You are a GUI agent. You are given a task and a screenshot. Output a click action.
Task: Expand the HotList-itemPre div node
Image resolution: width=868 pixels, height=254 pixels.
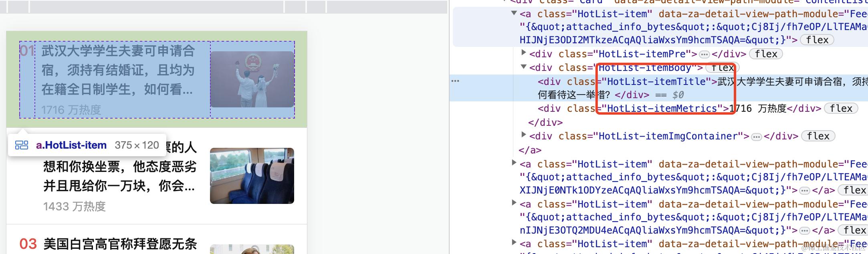(523, 52)
